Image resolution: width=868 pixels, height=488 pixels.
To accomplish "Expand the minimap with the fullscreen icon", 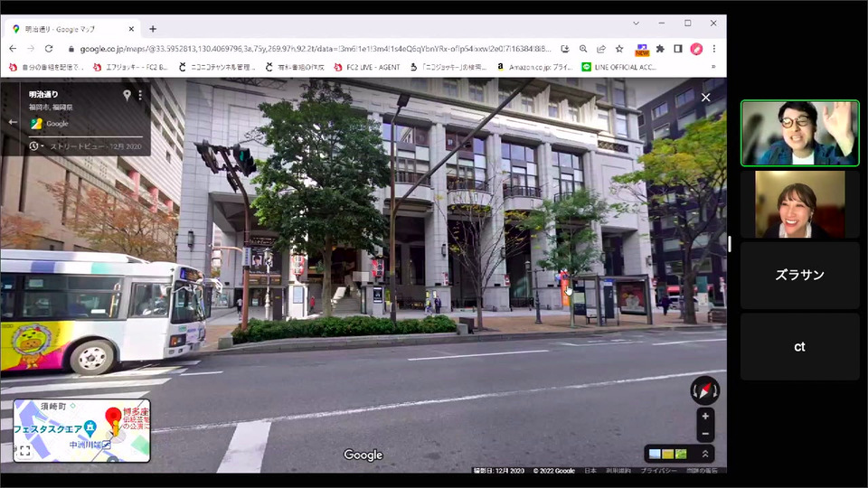I will pos(24,451).
